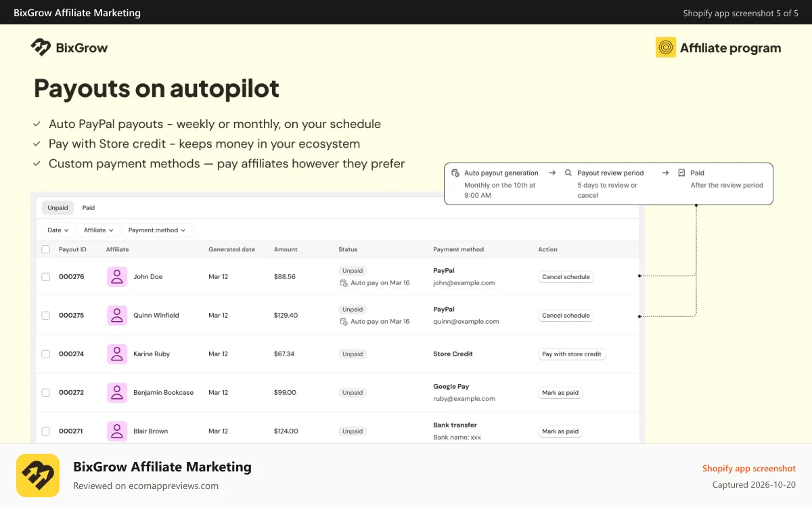Click calendar icon beside Quinn Winfield's auto pay date
812x508 pixels.
click(344, 322)
